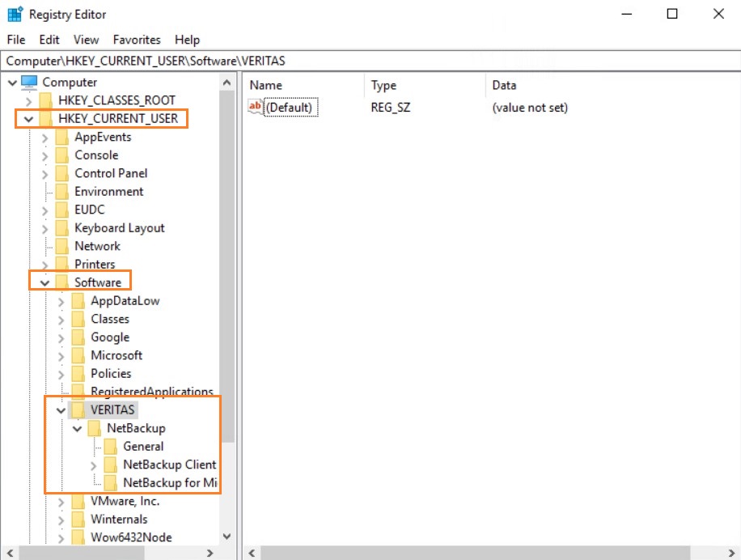Viewport: 741px width, 560px height.
Task: Click the HKEY_CURRENT_USER folder icon
Action: (x=46, y=119)
